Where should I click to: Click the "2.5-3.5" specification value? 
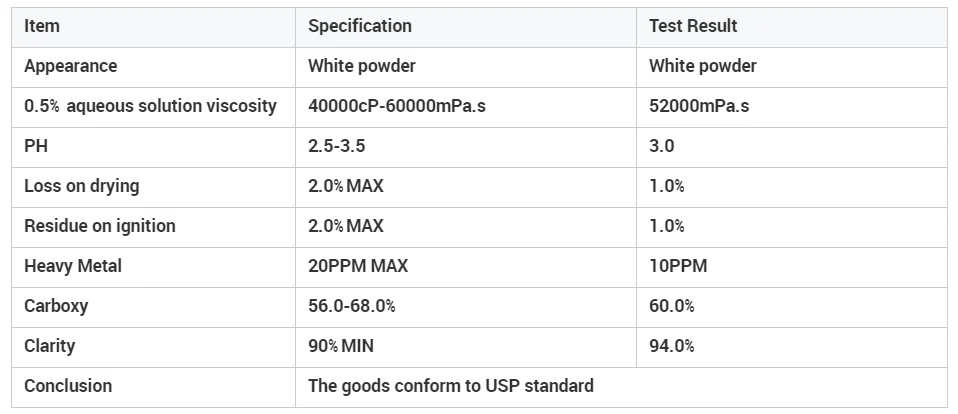(x=336, y=146)
